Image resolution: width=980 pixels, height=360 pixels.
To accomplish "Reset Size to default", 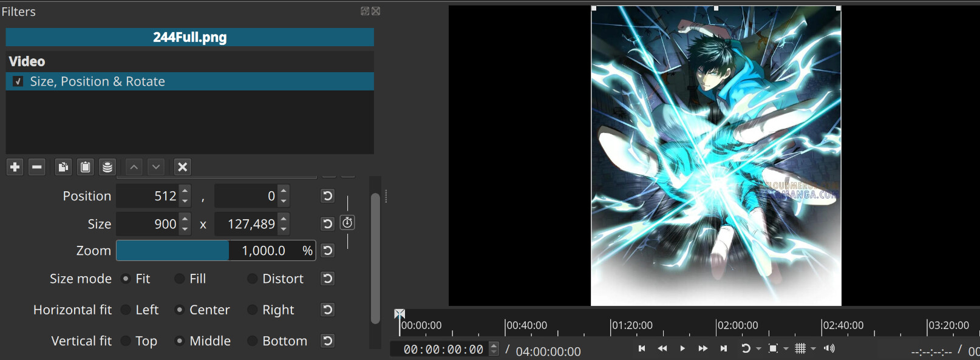I will pyautogui.click(x=328, y=223).
